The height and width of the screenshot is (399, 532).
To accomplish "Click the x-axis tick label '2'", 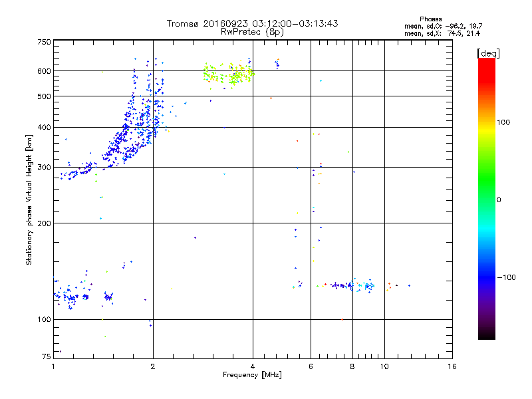I will tap(153, 366).
